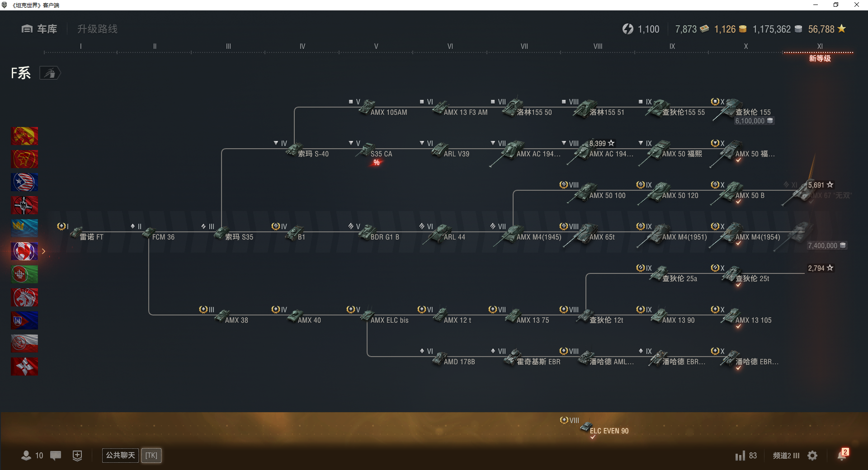The width and height of the screenshot is (868, 470).
Task: Open the chat bubble icon in bottom bar
Action: [x=56, y=456]
